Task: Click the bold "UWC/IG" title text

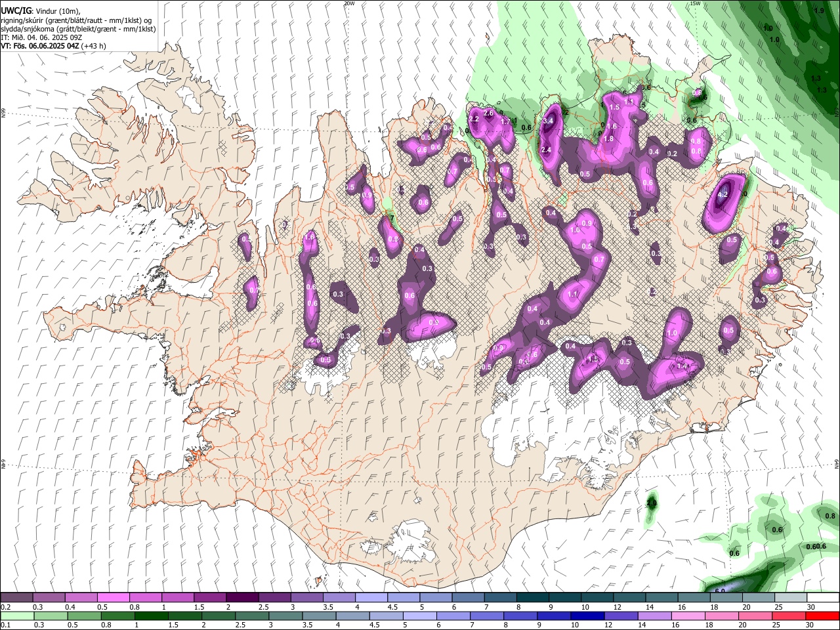Action: click(x=16, y=11)
